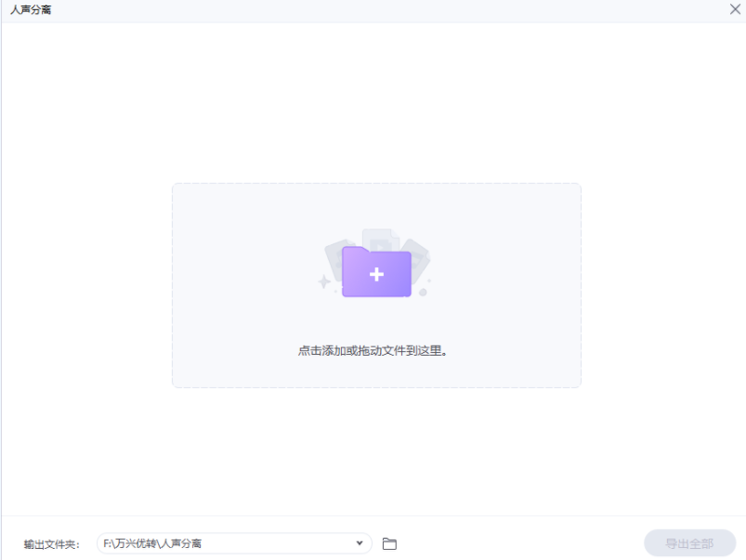Click the 人声分离 window title
This screenshot has height=560, width=746.
click(31, 9)
